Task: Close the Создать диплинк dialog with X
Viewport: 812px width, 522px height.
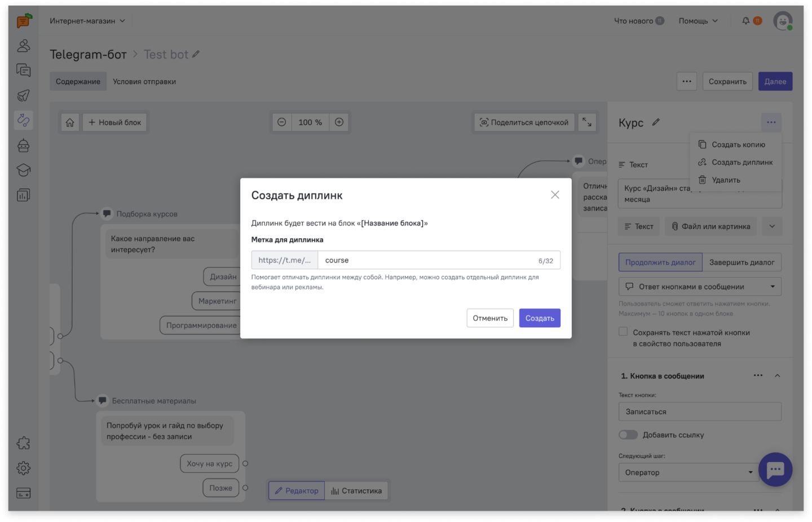Action: pos(555,195)
